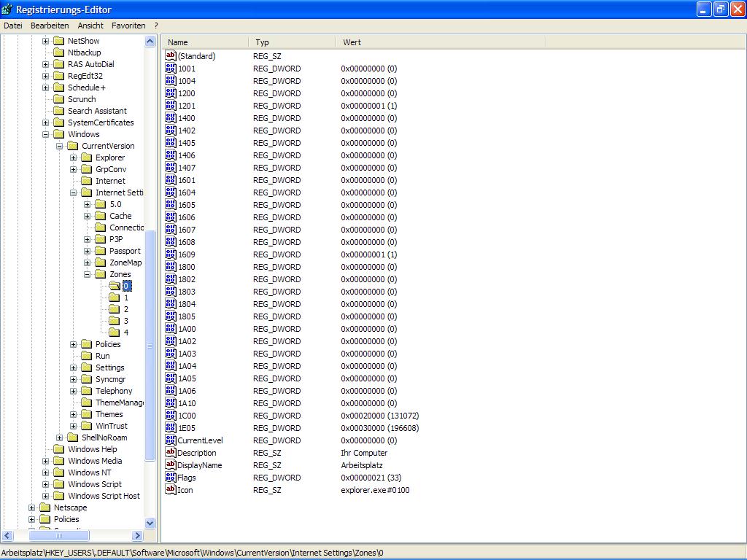Collapse the Zones tree node
Viewport: 747px width, 560px height.
click(x=88, y=274)
